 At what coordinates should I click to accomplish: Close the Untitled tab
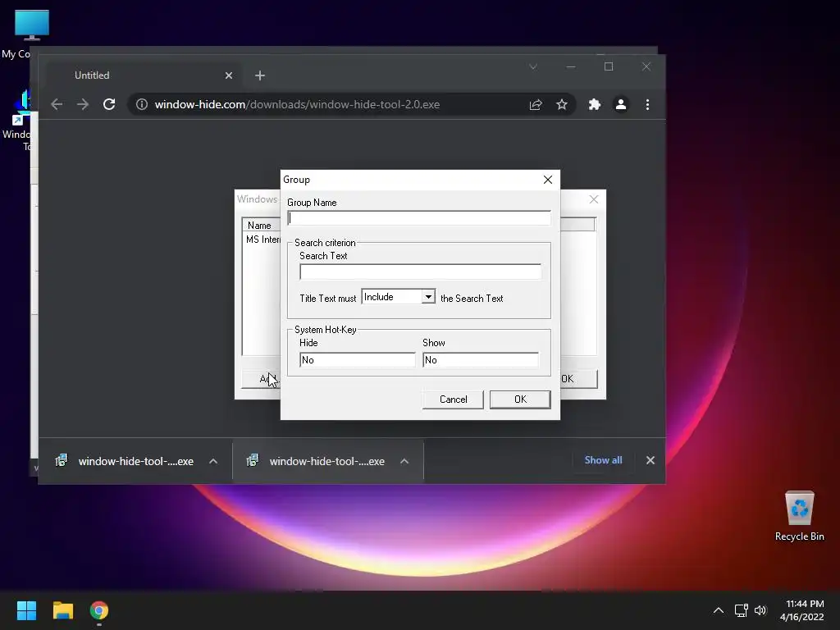coord(229,75)
